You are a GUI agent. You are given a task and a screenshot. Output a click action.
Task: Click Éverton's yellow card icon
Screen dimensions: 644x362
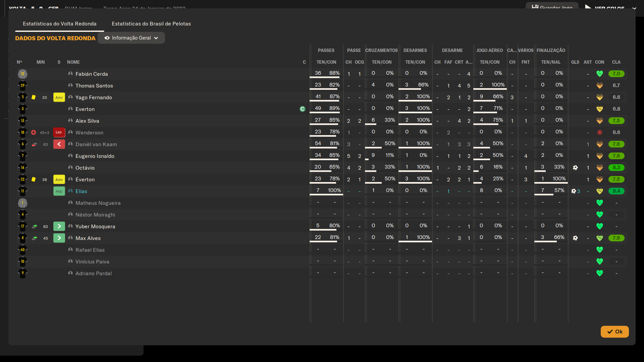pos(34,179)
